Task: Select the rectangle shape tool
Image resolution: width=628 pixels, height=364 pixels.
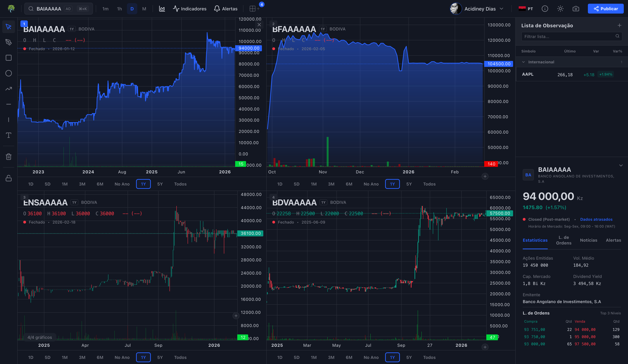Action: tap(8, 58)
